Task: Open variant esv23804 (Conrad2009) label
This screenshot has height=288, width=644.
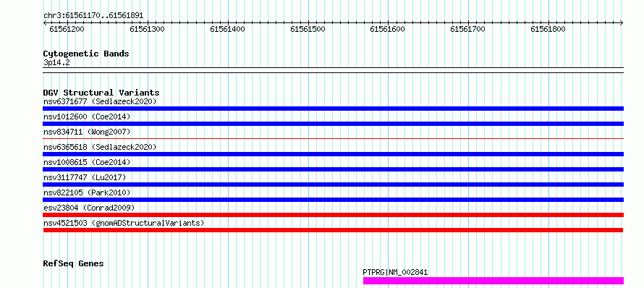Action: [x=89, y=208]
